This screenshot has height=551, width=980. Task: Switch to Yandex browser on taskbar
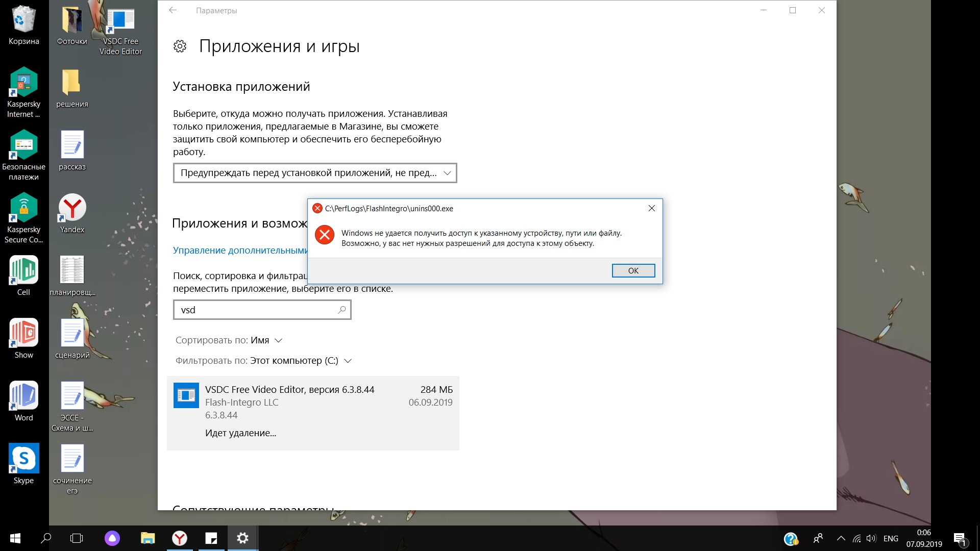(180, 538)
